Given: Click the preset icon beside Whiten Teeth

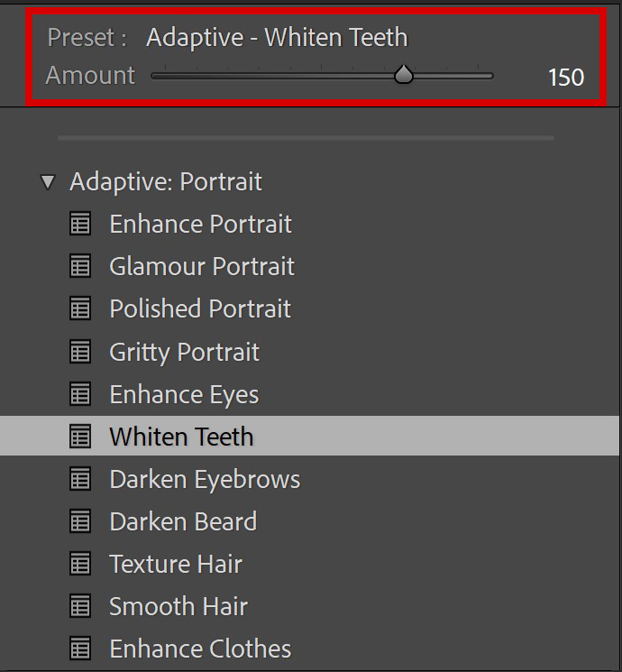Looking at the screenshot, I should [80, 437].
